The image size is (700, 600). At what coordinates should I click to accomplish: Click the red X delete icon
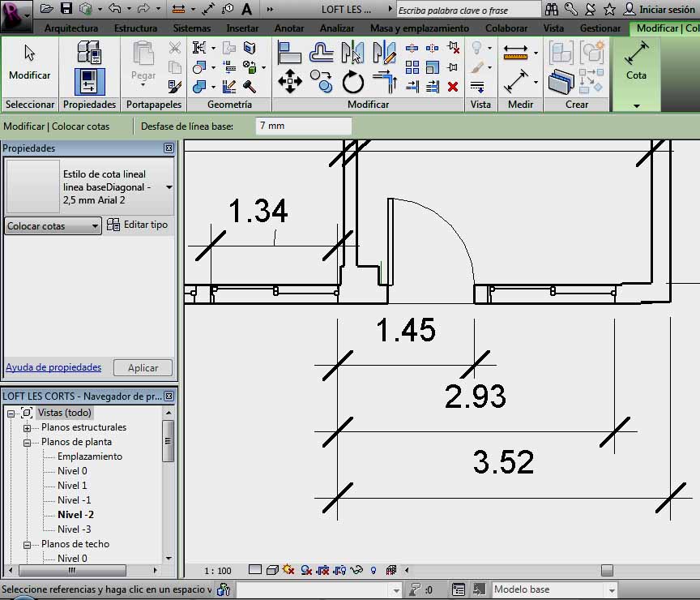(452, 86)
